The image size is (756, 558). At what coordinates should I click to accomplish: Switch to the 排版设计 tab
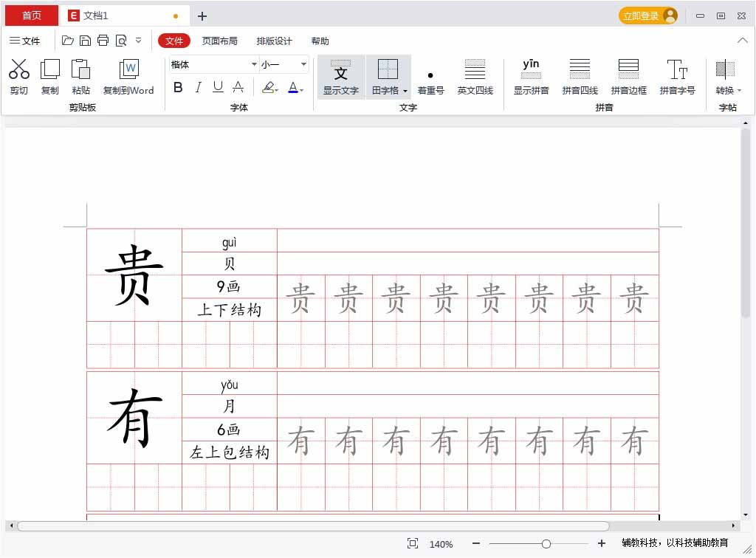click(x=275, y=41)
